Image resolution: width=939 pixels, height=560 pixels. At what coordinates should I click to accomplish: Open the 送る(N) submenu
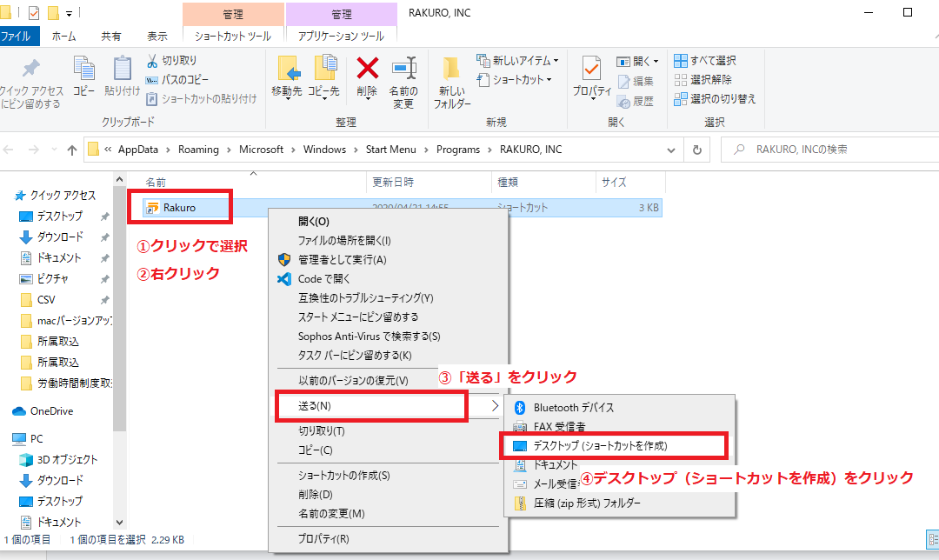coord(388,406)
